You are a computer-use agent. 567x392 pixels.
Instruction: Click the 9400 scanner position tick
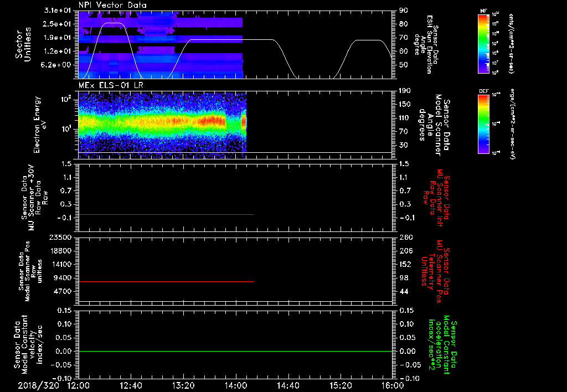click(x=63, y=278)
